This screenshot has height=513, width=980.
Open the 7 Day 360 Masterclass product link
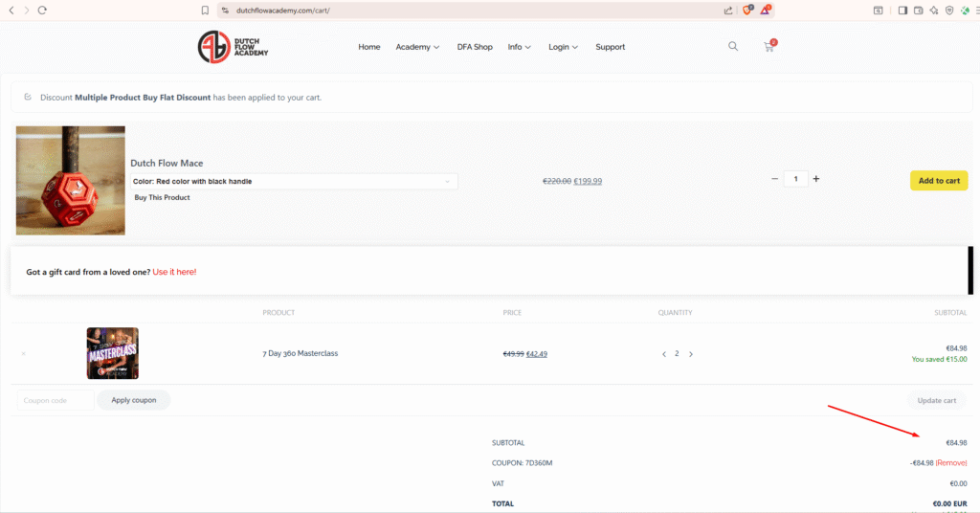point(300,353)
